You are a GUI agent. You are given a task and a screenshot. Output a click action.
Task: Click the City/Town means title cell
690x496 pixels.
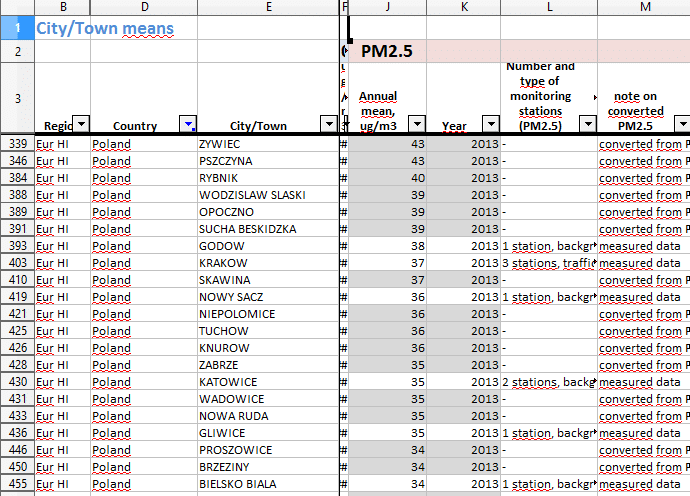[x=105, y=29]
